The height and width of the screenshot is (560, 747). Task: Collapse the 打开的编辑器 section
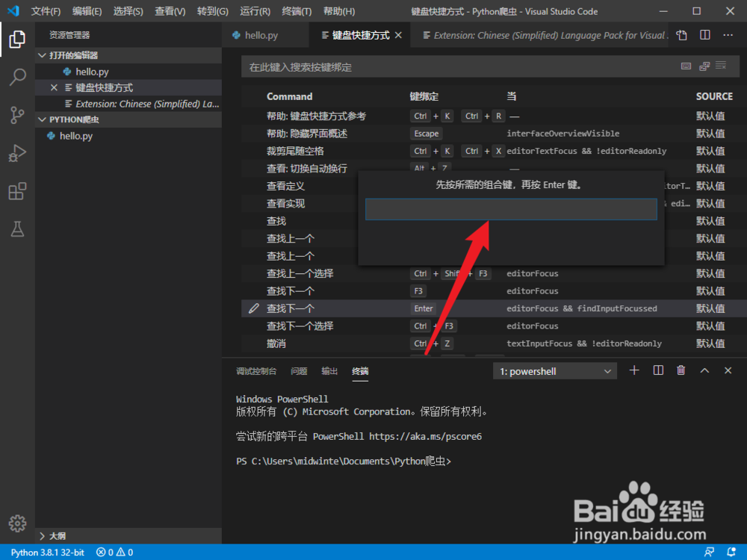click(129, 55)
